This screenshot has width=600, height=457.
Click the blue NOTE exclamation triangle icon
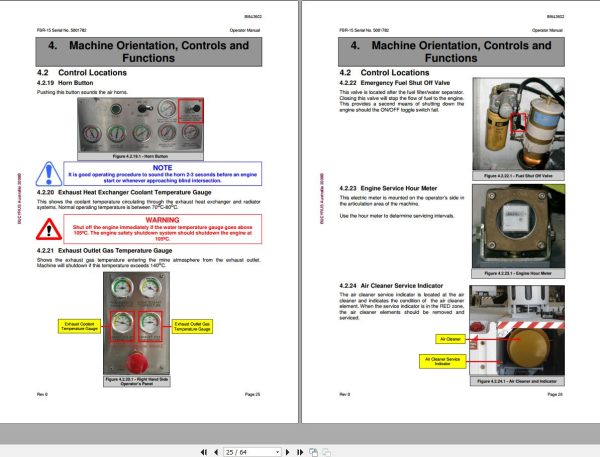[x=49, y=174]
